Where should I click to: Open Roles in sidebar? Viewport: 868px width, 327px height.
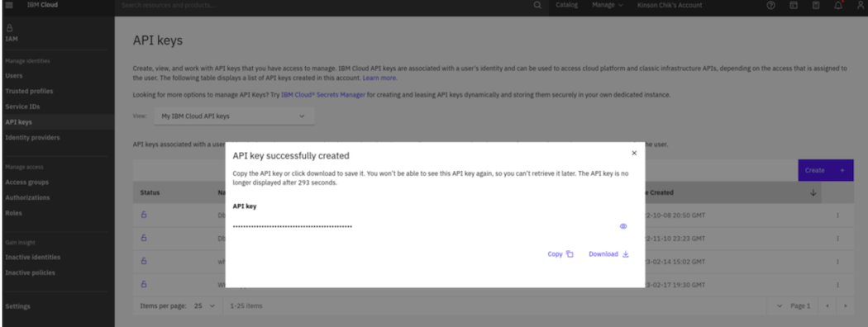pyautogui.click(x=14, y=213)
